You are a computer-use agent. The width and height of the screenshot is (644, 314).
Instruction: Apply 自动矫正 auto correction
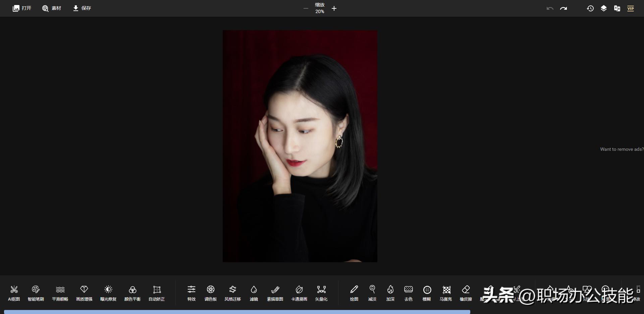pyautogui.click(x=157, y=293)
